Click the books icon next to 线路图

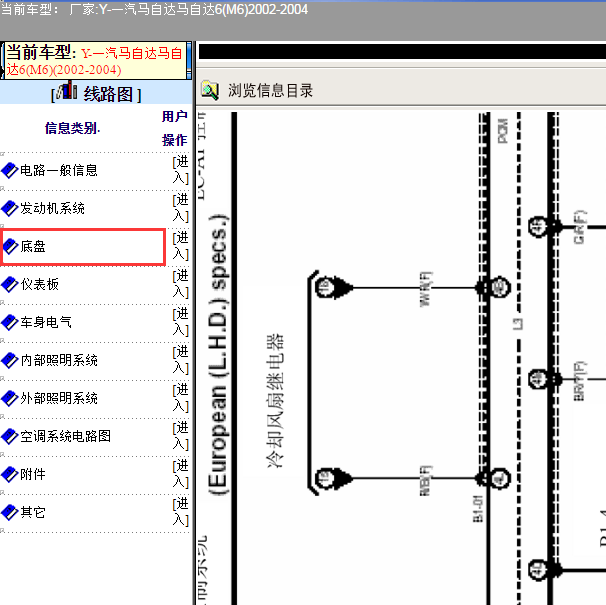(x=67, y=90)
